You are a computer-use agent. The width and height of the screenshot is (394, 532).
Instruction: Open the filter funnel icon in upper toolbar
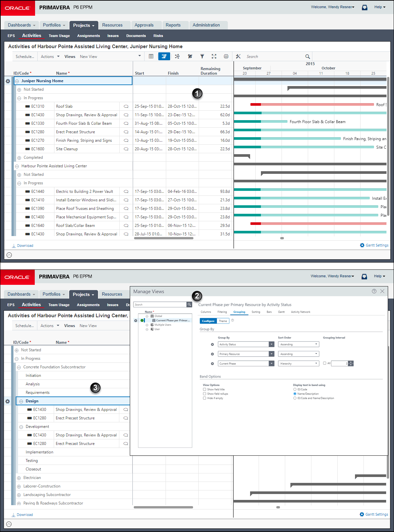coord(202,56)
